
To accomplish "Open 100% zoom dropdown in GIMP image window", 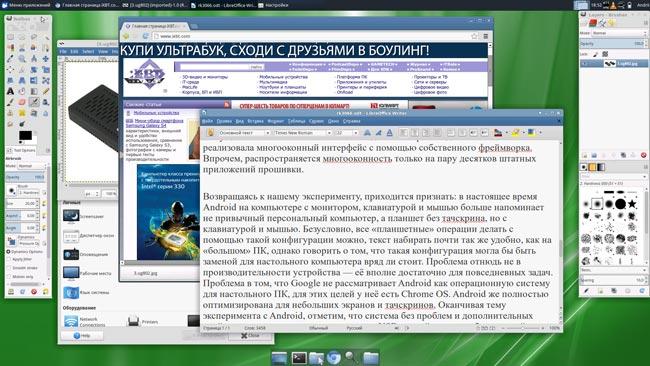I will click(110, 194).
